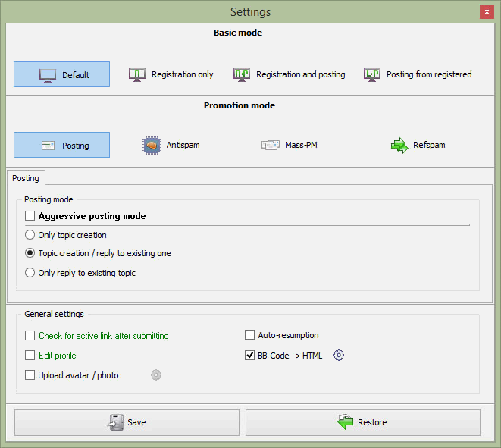The height and width of the screenshot is (448, 501).
Task: Select the Default basic mode
Action: [61, 74]
